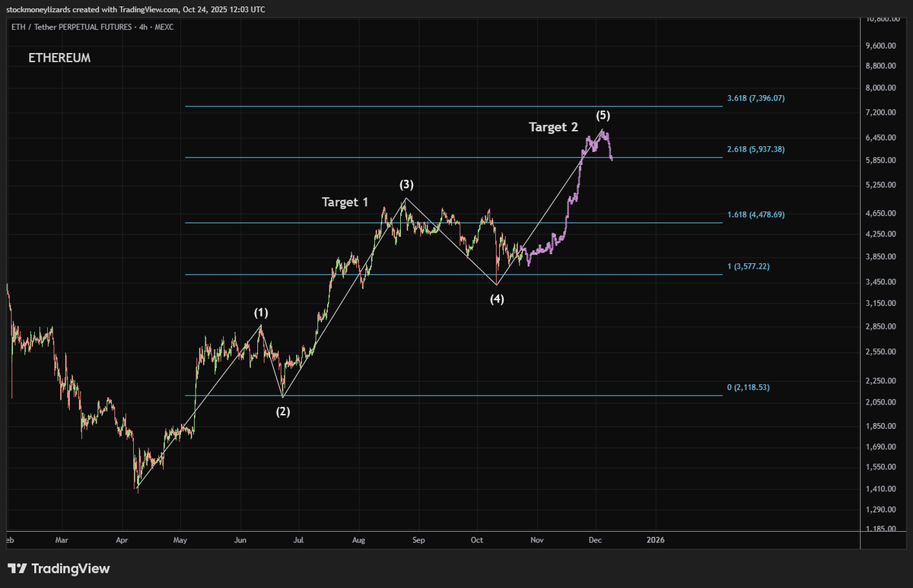Click the ETHEREUM watermark text

click(59, 57)
